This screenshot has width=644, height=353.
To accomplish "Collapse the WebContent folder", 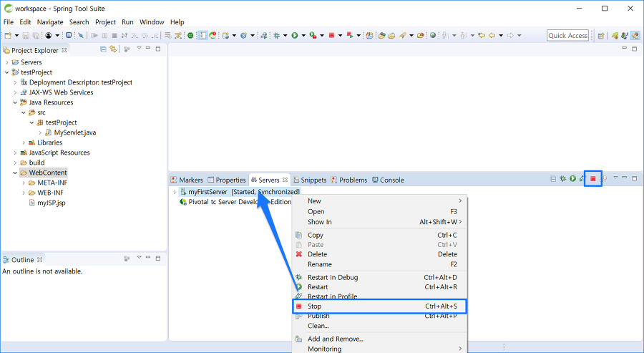I will tap(15, 173).
